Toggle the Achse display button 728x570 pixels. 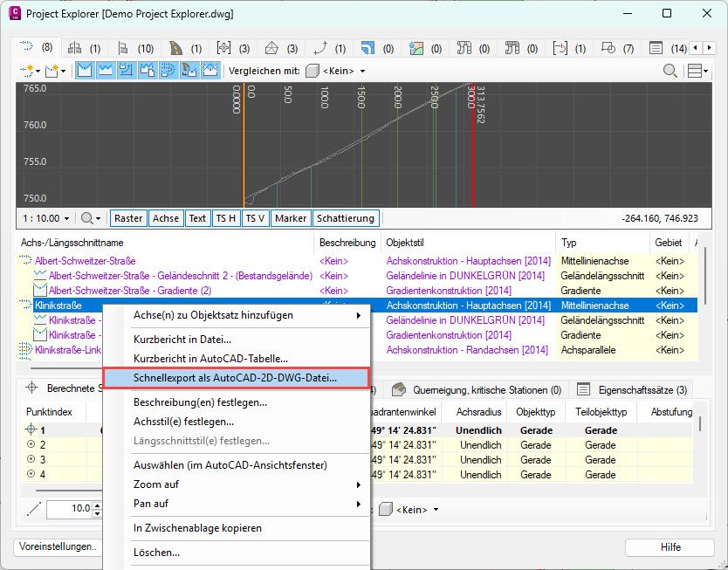[165, 218]
